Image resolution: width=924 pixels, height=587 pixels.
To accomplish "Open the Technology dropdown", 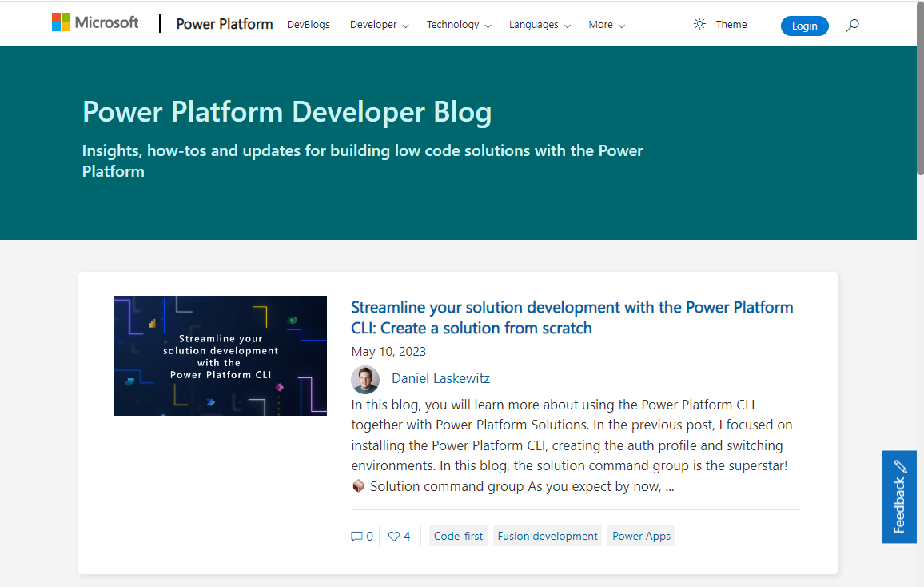I will [458, 25].
